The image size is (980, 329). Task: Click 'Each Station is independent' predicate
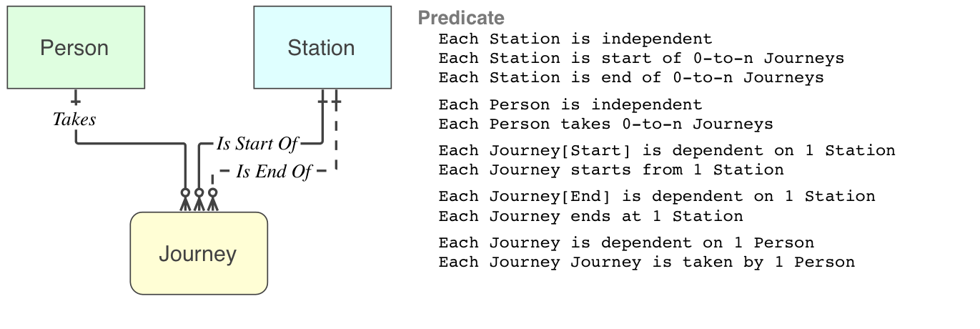click(575, 39)
